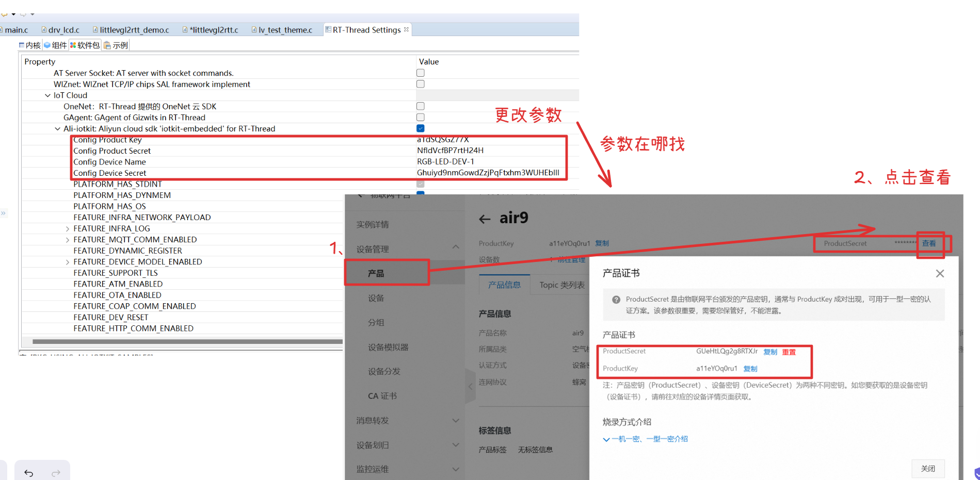Screen dimensions: 980x480
Task: Expand the 一机一密、一型一密介绍 section
Action: tap(645, 439)
